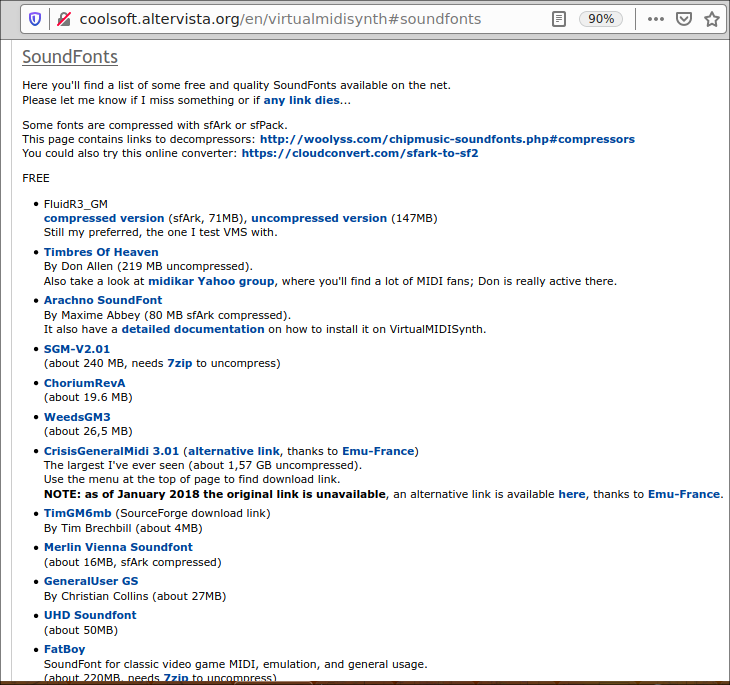Open Arachno detailed documentation link
The height and width of the screenshot is (685, 730).
[x=193, y=329]
